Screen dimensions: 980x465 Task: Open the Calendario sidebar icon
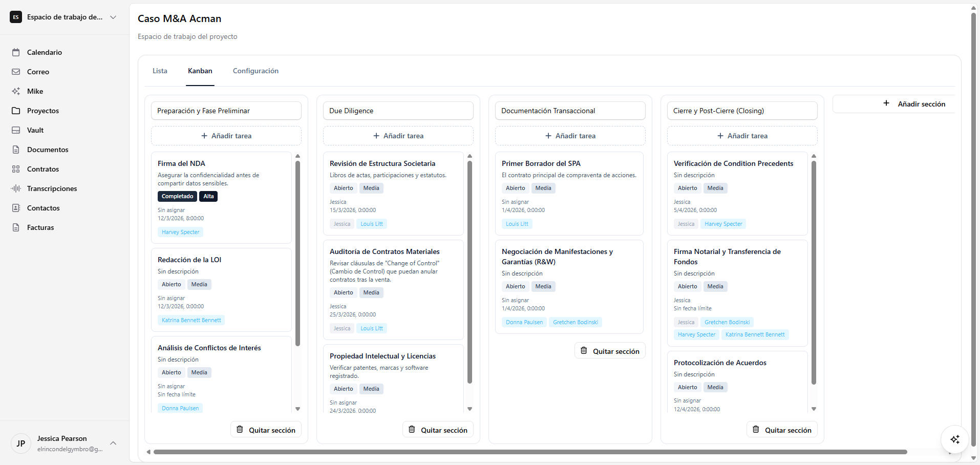[x=16, y=52]
